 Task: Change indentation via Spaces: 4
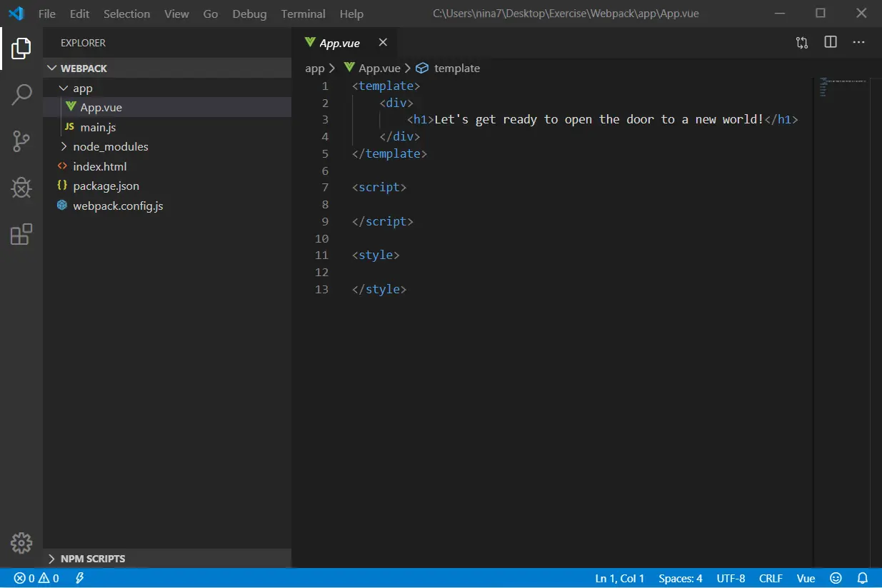[681, 578]
